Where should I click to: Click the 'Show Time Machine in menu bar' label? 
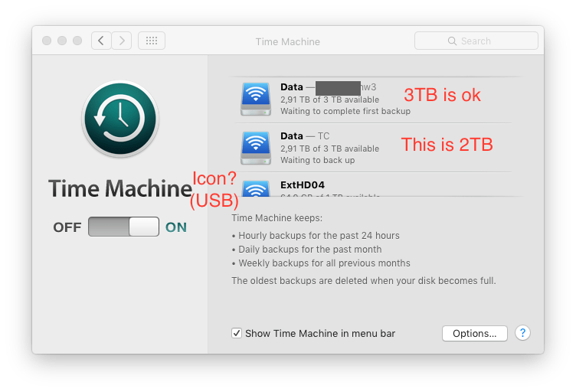point(320,333)
